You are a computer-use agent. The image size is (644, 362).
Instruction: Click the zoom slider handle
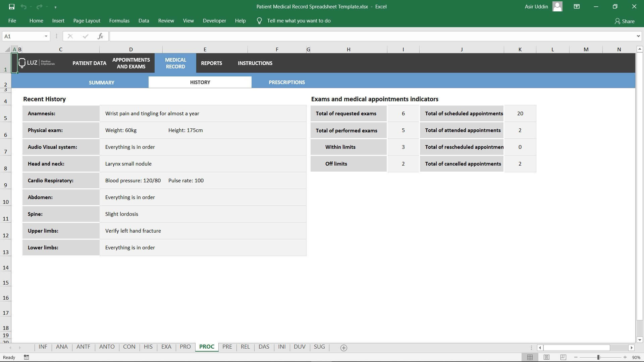click(598, 357)
